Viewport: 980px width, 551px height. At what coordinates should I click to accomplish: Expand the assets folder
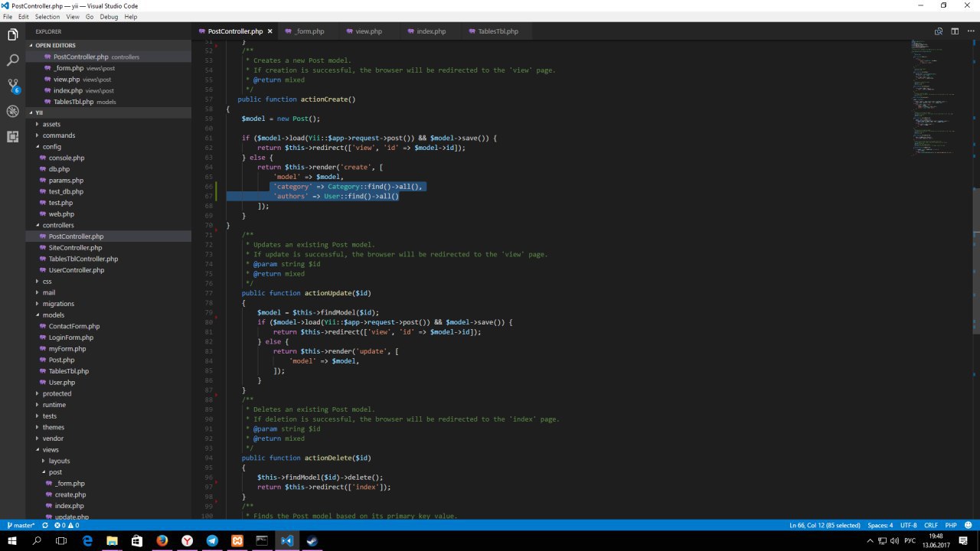51,124
